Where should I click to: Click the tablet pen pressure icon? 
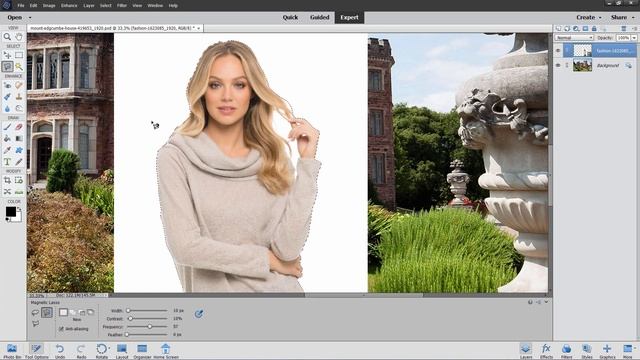[199, 313]
